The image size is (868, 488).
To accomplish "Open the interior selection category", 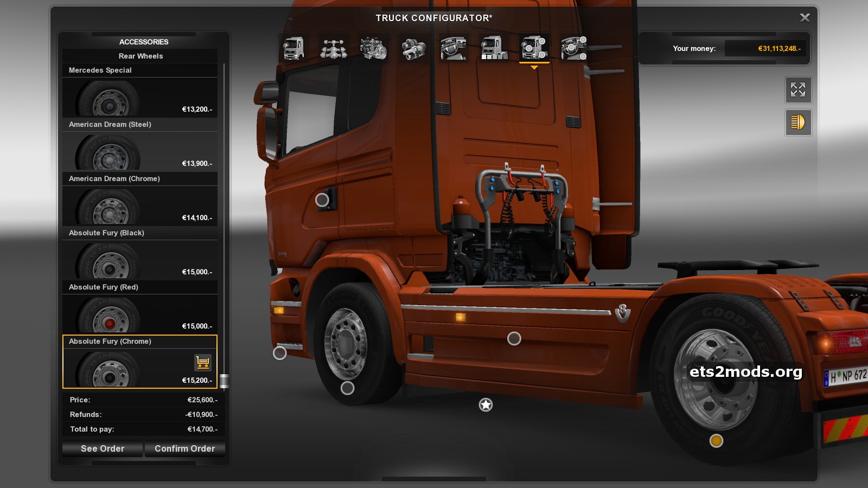I will click(x=454, y=48).
